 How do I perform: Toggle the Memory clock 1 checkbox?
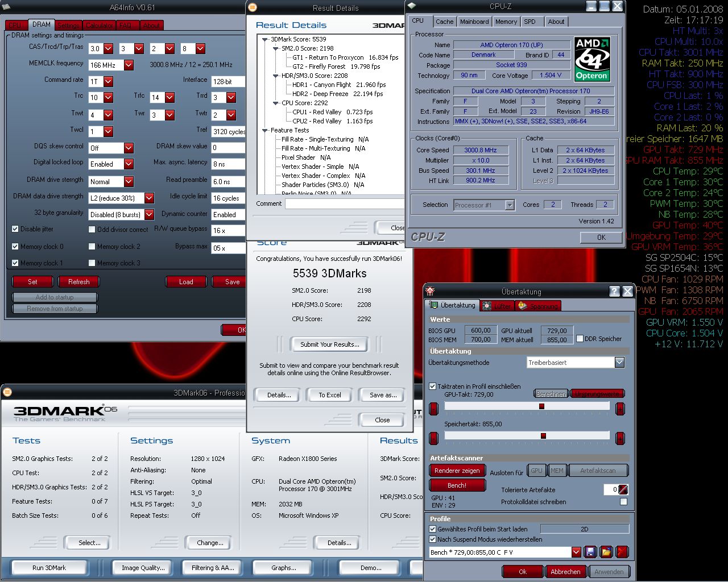15,263
